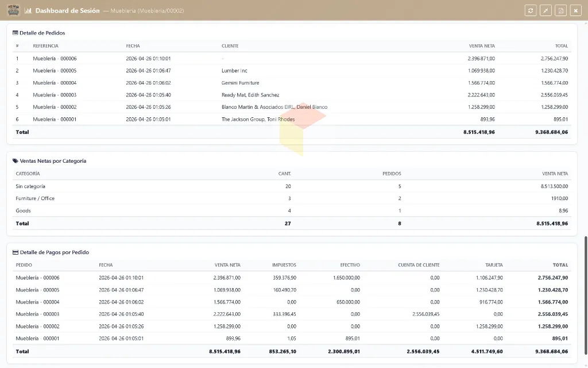This screenshot has height=368, width=588.
Task: Click total card payments '4.511.749,60'
Action: [487, 351]
